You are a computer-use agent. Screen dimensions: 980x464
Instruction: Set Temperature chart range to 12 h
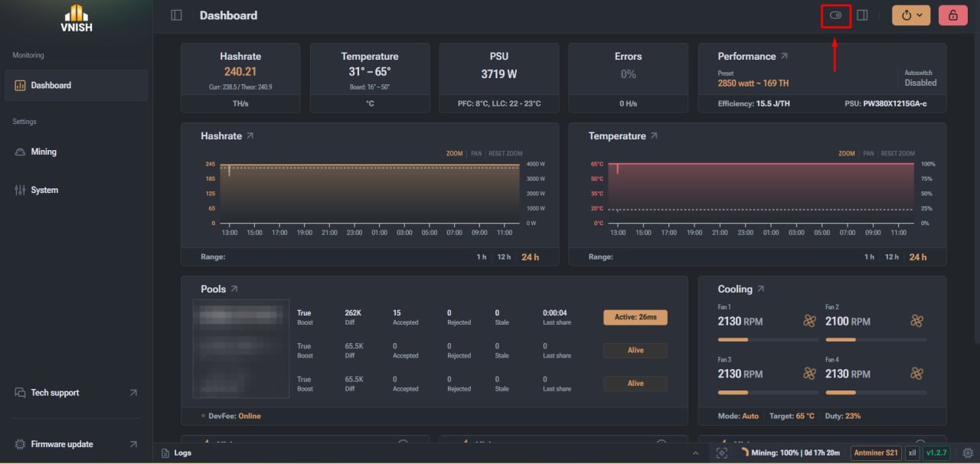pos(892,257)
